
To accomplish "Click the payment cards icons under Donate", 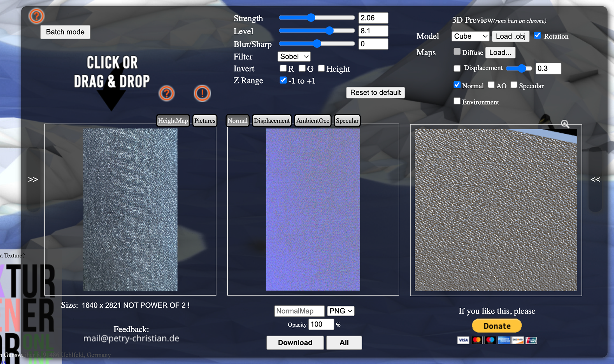I will 497,340.
